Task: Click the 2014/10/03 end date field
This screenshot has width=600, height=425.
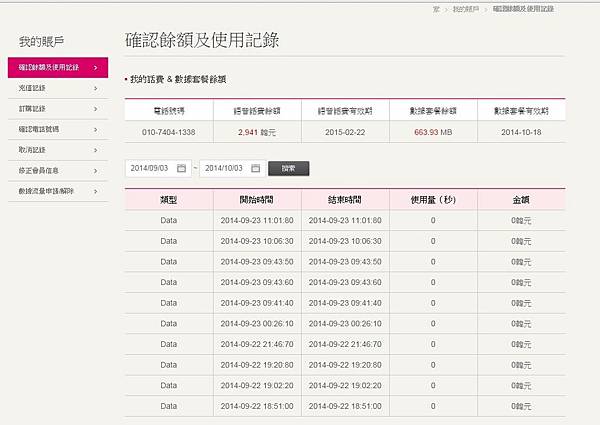Action: pos(233,168)
